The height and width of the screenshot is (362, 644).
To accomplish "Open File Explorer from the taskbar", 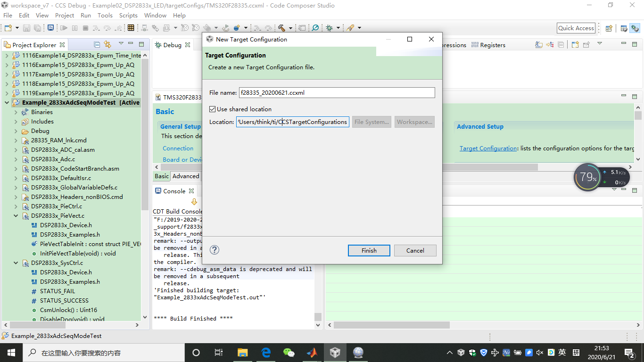I will (x=243, y=353).
